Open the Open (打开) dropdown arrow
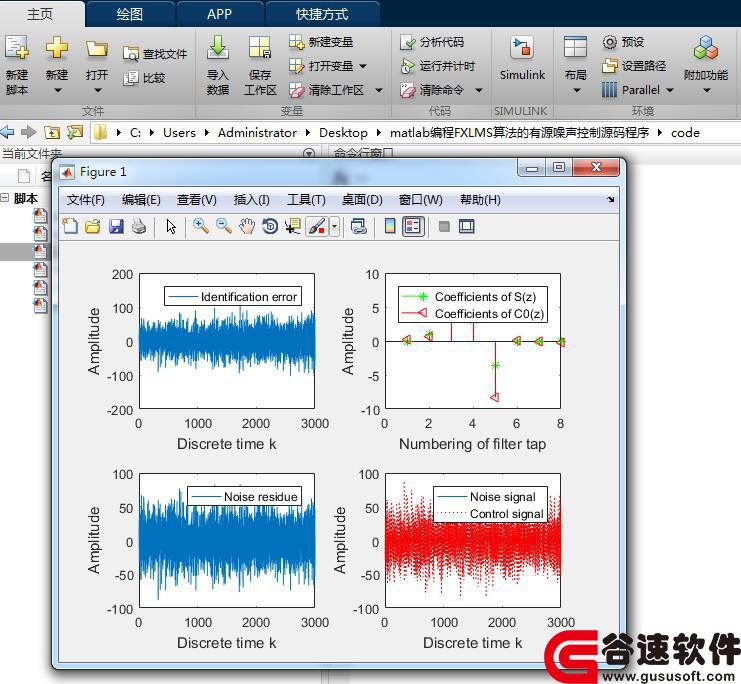741x684 pixels. [x=98, y=91]
